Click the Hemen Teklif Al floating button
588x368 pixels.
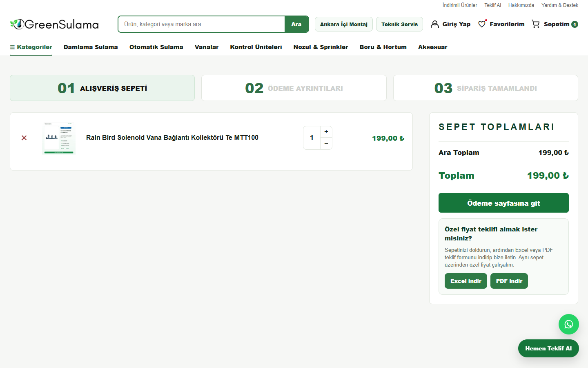point(548,348)
